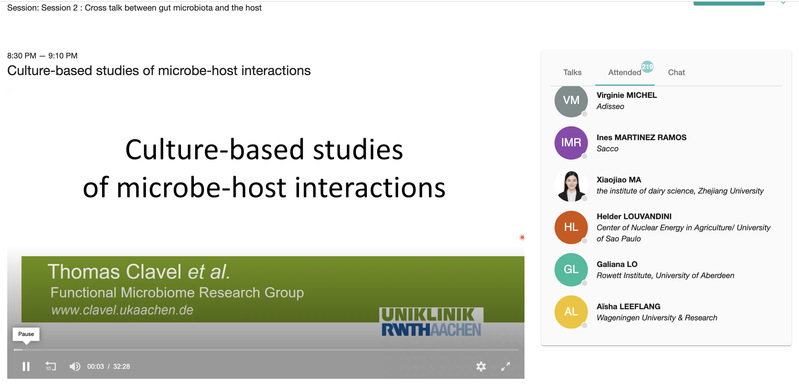
Task: Click the 219 attendee count badge
Action: (x=647, y=66)
